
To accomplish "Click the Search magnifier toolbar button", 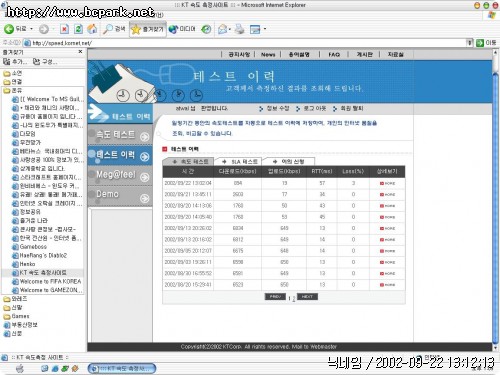I will click(x=114, y=29).
